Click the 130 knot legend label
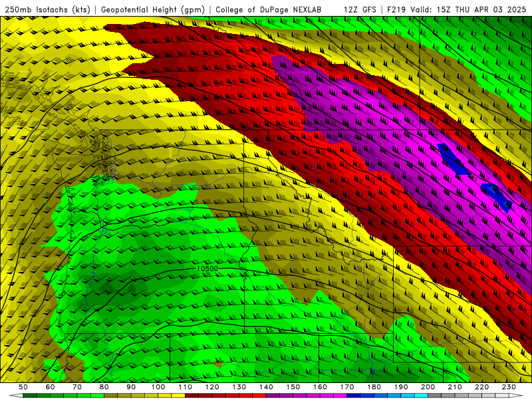The image size is (532, 399). 239,387
